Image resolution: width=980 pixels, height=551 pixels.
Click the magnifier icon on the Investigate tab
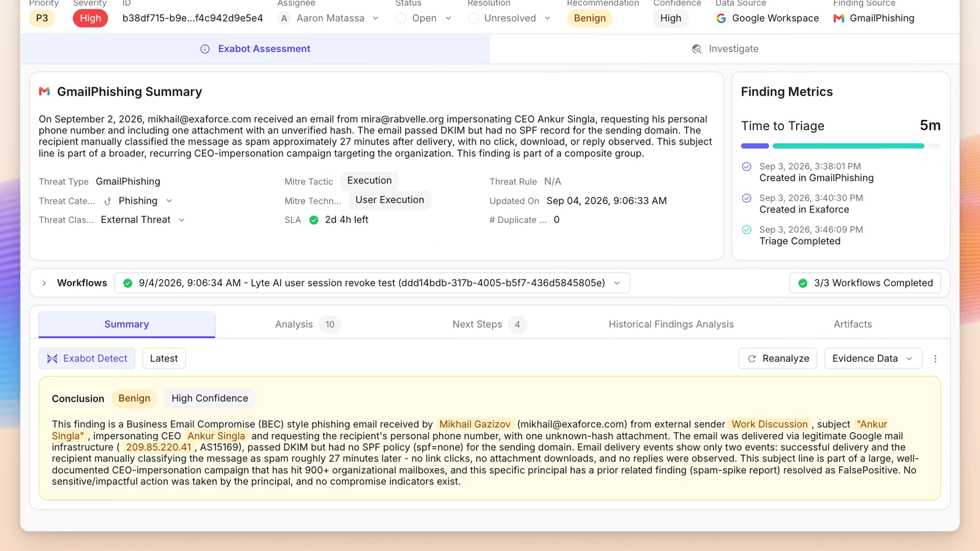click(x=696, y=49)
